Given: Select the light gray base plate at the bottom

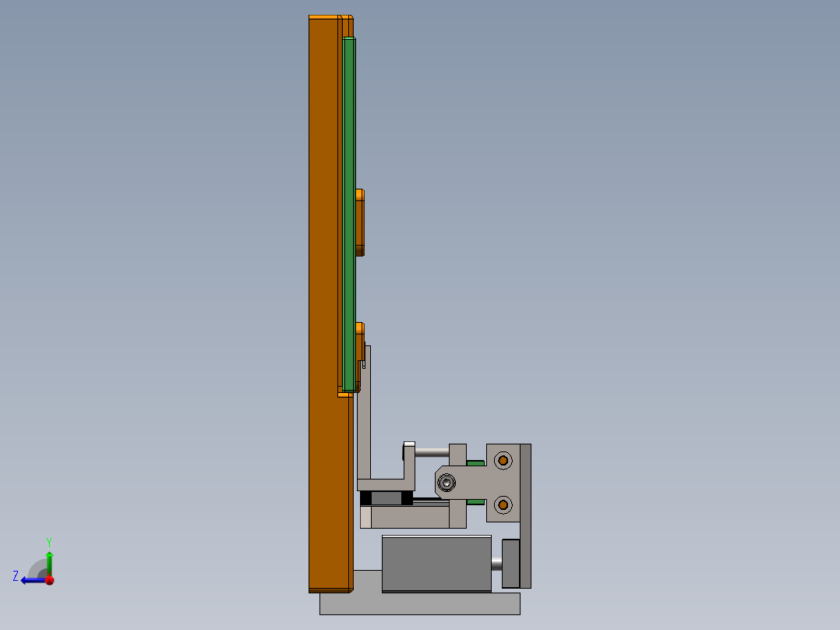Looking at the screenshot, I should coord(420,603).
